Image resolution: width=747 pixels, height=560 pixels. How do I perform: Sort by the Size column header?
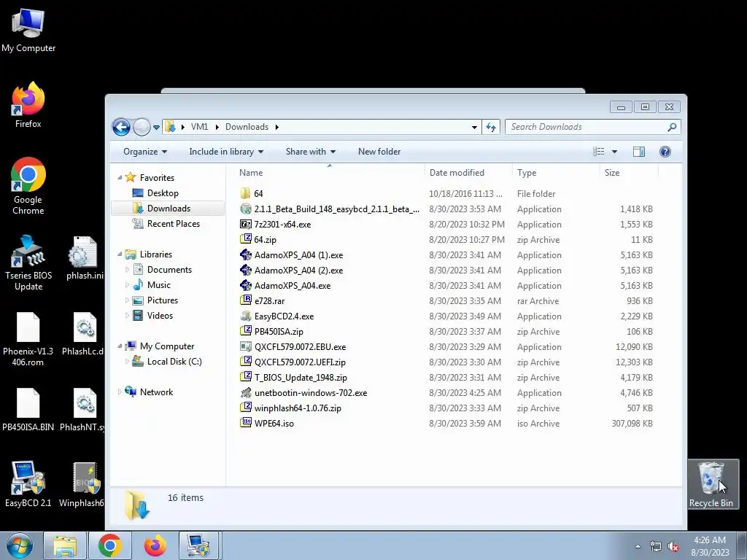click(x=629, y=172)
